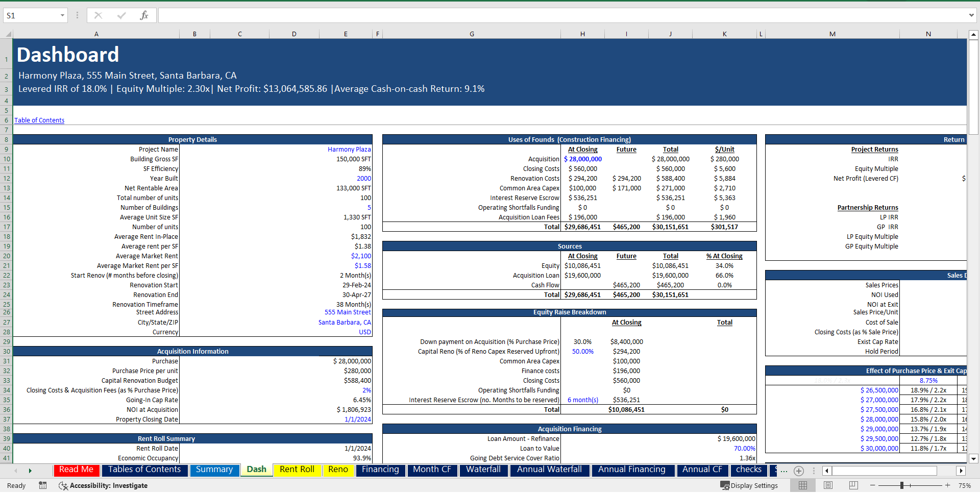Image resolution: width=980 pixels, height=493 pixels.
Task: Expand the formula bar with its chevron
Action: (972, 15)
